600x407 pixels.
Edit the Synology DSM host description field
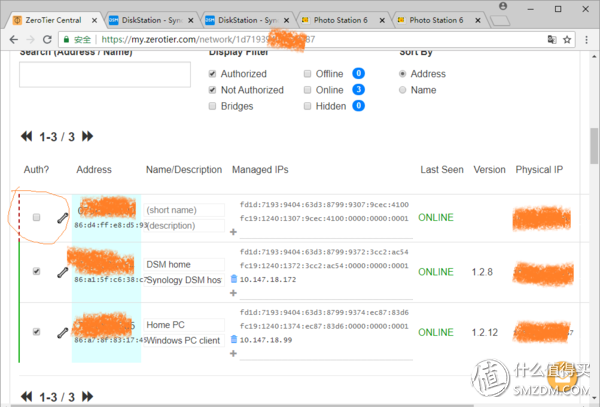pos(184,280)
